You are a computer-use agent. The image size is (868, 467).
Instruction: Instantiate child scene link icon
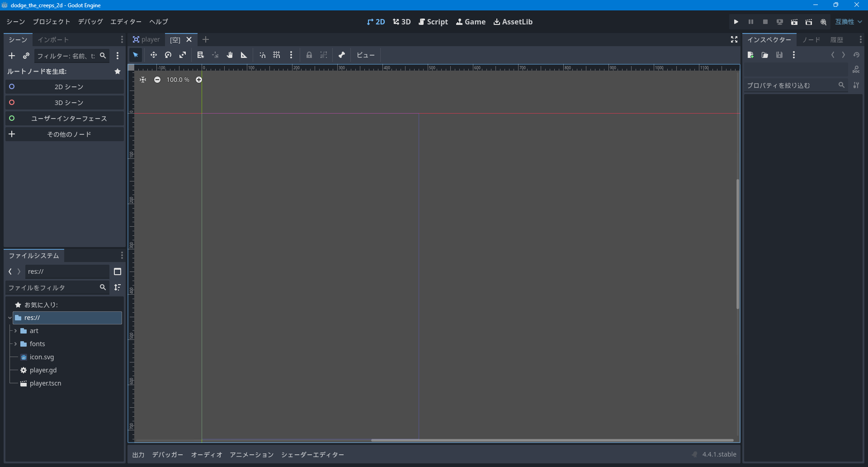26,56
